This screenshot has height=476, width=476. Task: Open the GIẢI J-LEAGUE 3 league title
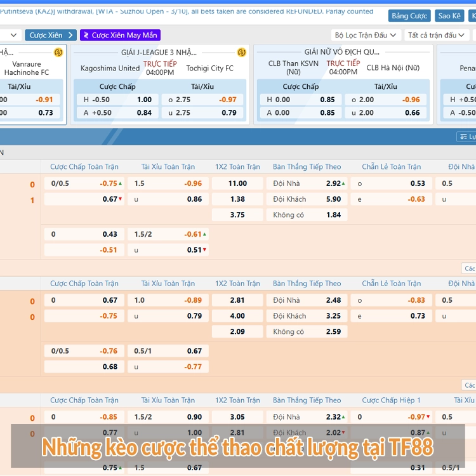[159, 52]
